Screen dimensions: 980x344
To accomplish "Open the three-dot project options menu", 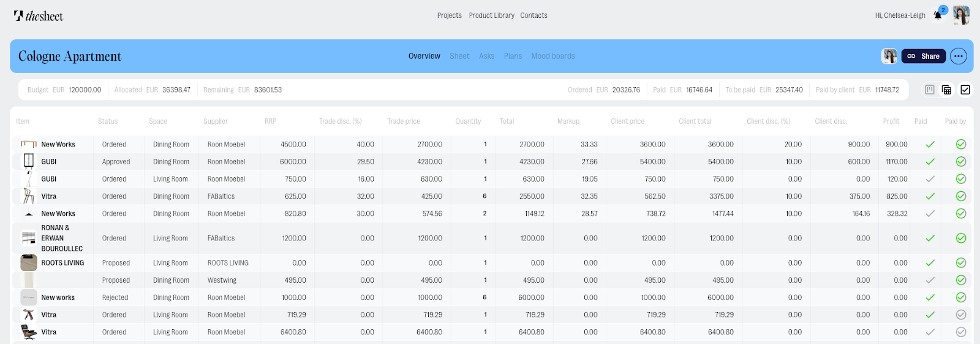I will [958, 56].
